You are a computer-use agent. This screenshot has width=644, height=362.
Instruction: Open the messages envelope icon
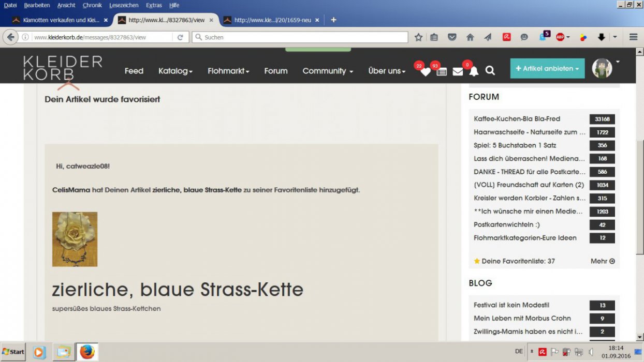point(458,71)
